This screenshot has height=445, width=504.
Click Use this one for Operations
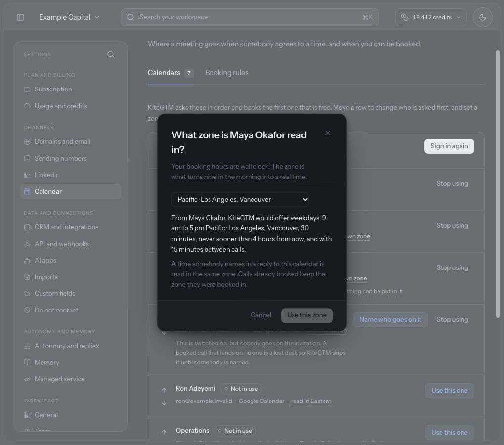(x=449, y=433)
